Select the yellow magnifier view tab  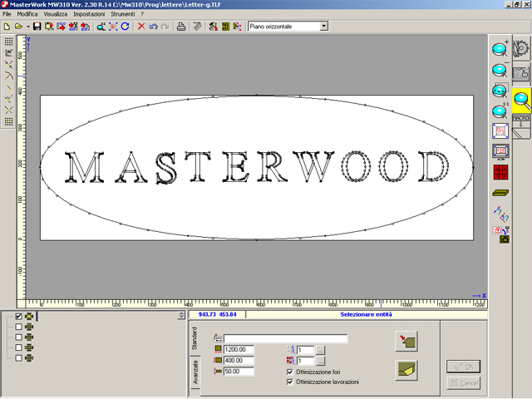tap(521, 100)
